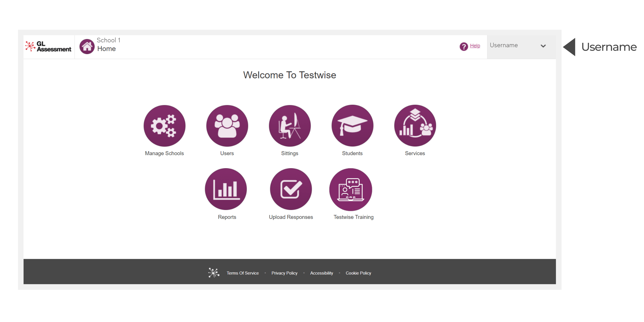Click the Users group icon
This screenshot has height=322, width=644.
tap(227, 126)
